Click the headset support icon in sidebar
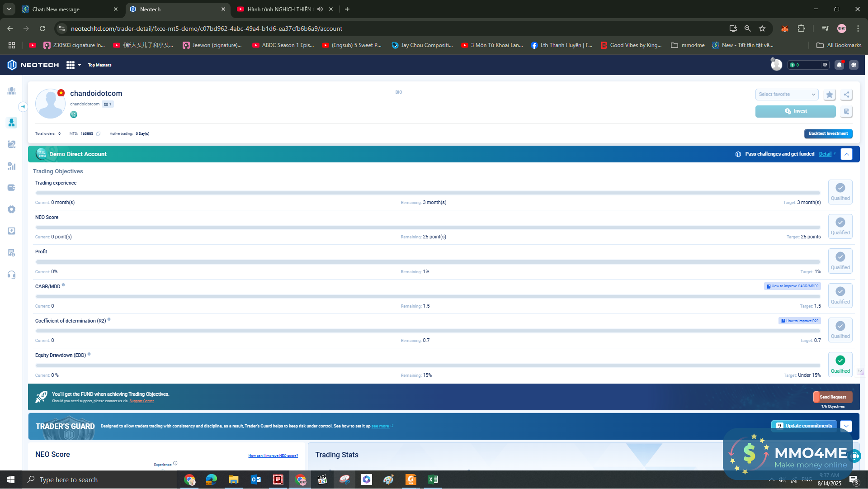Screen dimensions: 868x489 [x=12, y=275]
